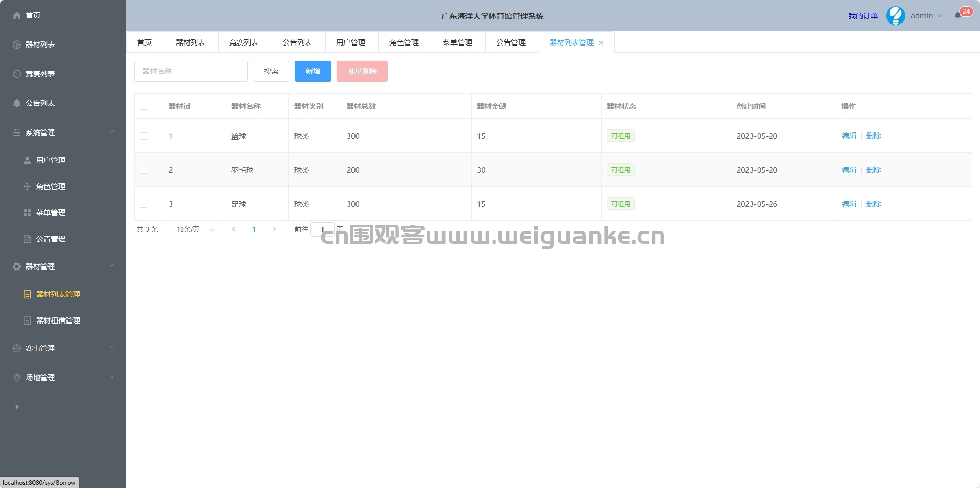Close the 器材列表管理 tab

pos(601,43)
